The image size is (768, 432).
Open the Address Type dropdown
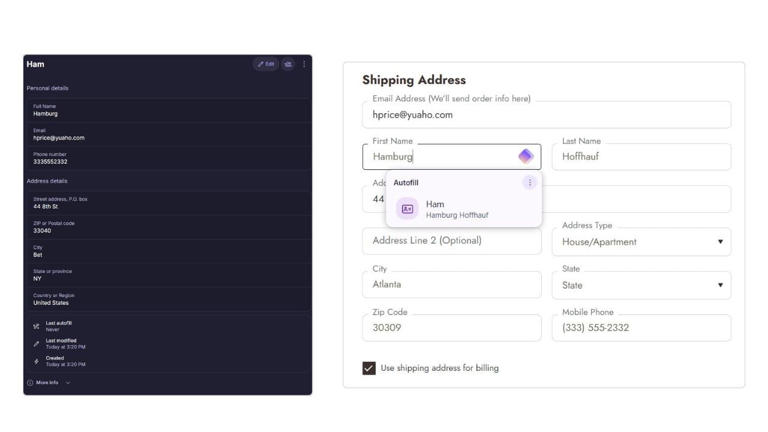641,242
